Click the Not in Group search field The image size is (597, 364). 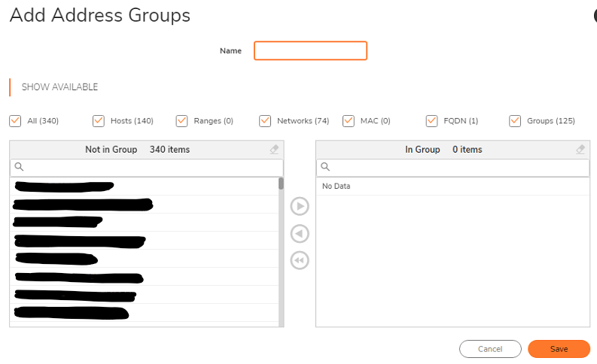pos(151,167)
